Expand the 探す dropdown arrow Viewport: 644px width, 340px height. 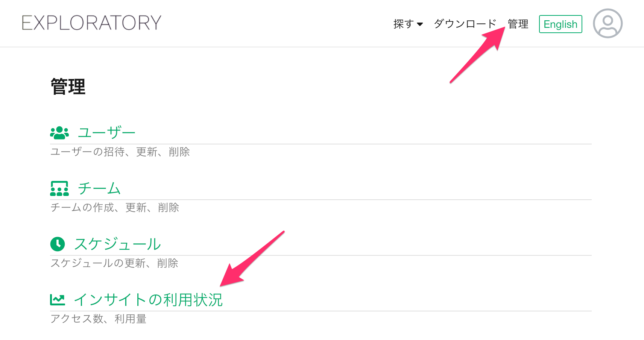[420, 24]
